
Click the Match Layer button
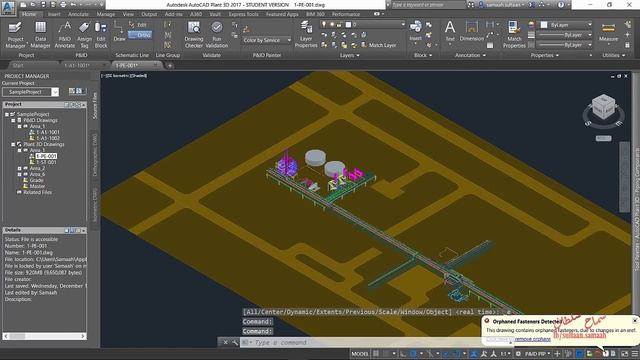[379, 45]
